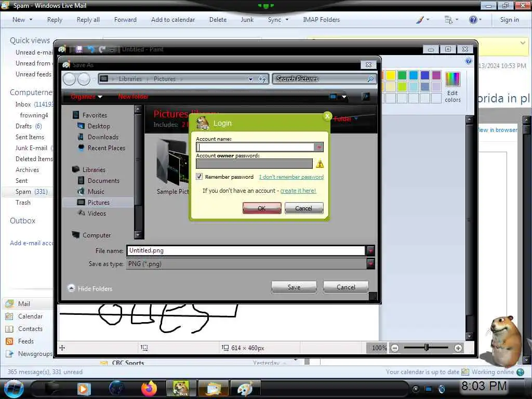Viewport: 532px width, 399px height.
Task: Open the view options dropdown arrow in Save As
Action: tap(344, 97)
